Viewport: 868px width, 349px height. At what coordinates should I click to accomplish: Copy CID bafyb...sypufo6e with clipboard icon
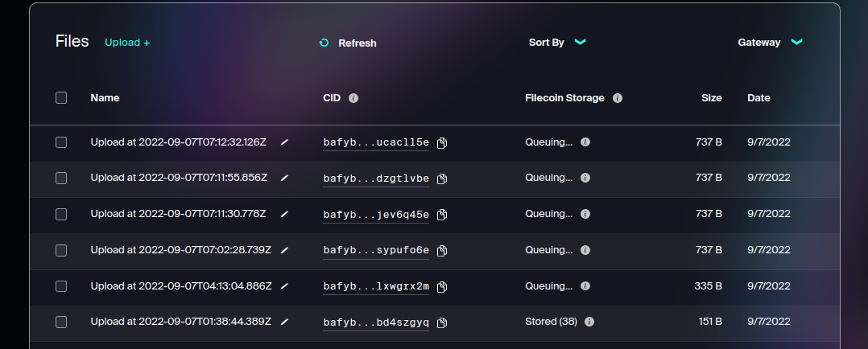442,251
